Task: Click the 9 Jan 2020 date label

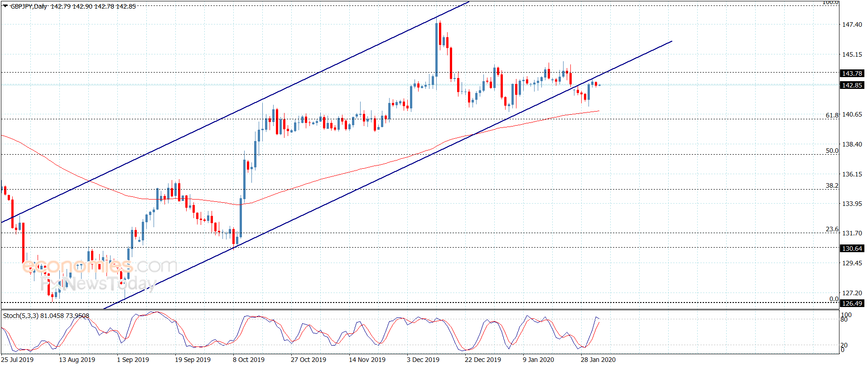Action: 538,360
